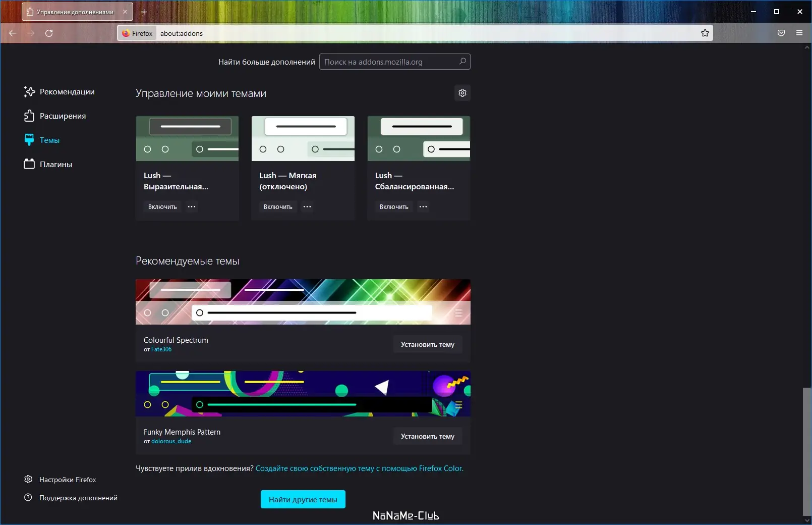
Task: Open the Плагины category
Action: pos(48,165)
